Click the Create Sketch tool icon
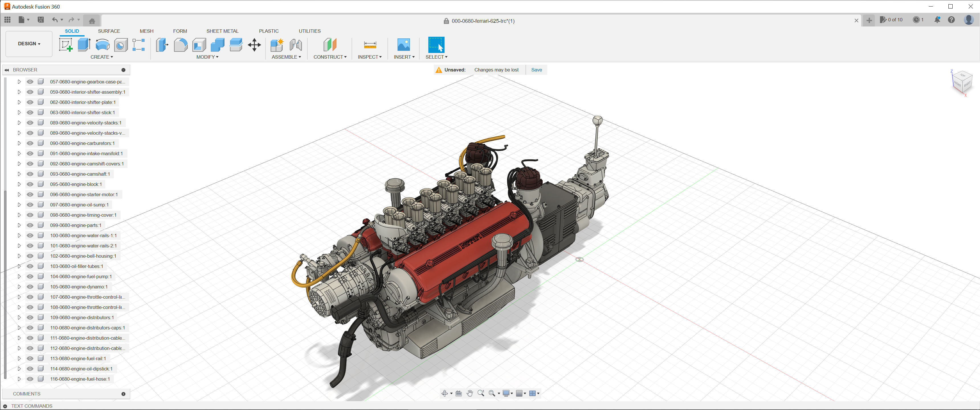Screen dimensions: 980x410 click(66, 45)
